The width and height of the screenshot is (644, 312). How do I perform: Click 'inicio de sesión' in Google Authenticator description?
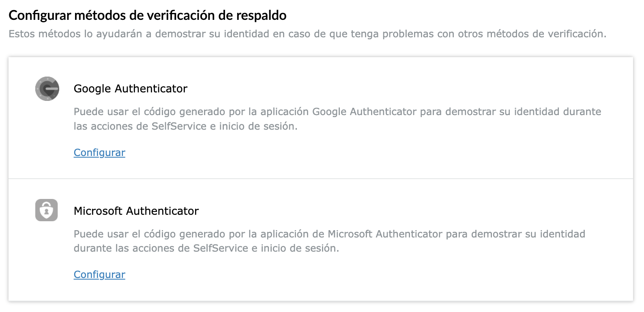point(258,126)
